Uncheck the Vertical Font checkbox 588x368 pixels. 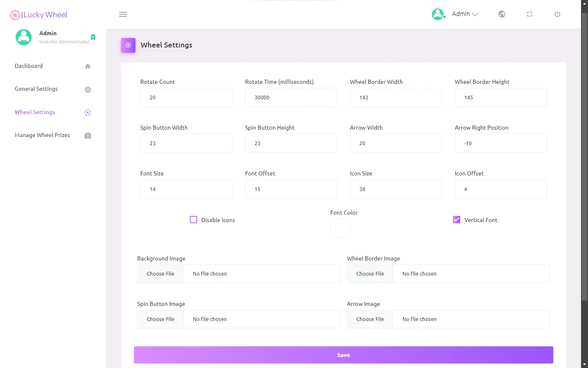[x=457, y=220]
